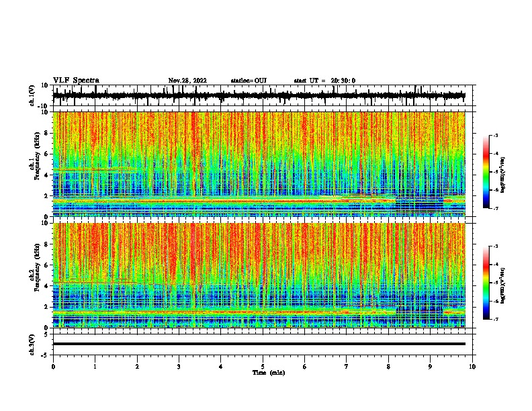Screen dimensions: 532x411
Task: Click the "VLF Spectra" title text
Action: 76,81
